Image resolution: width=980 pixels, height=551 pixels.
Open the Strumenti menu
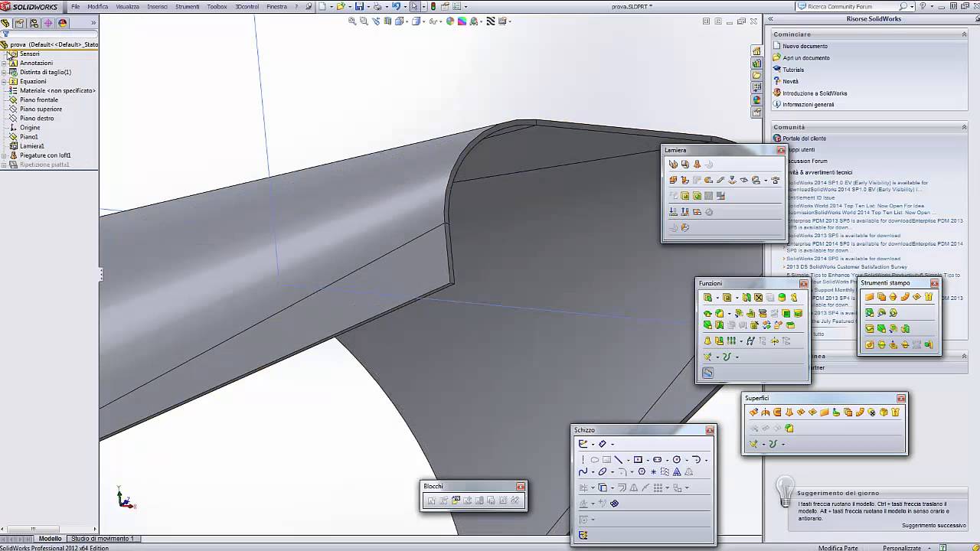pyautogui.click(x=188, y=6)
